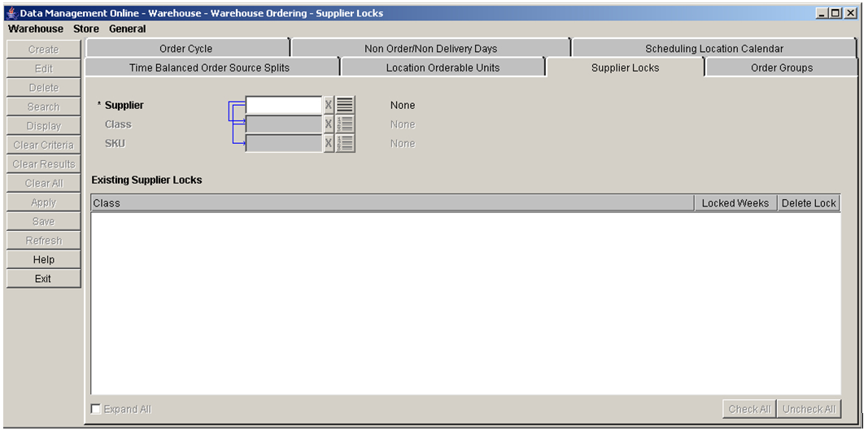Image resolution: width=868 pixels, height=435 pixels.
Task: Click the Exit button
Action: [44, 278]
